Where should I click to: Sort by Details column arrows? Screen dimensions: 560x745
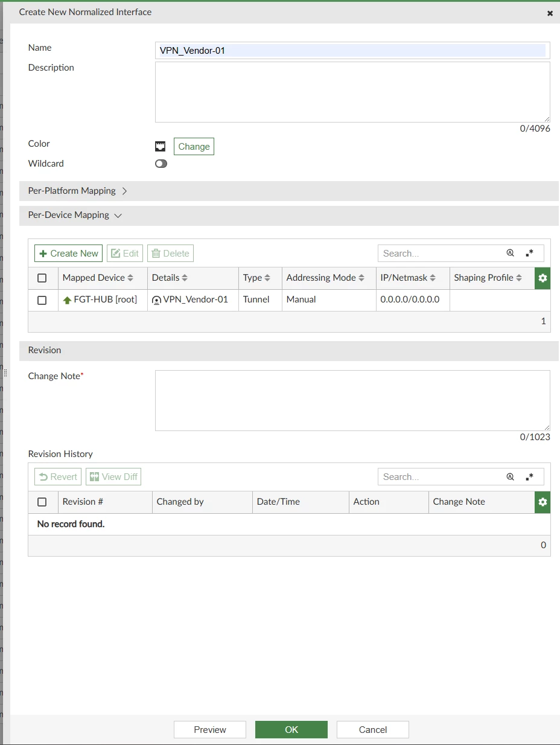185,278
